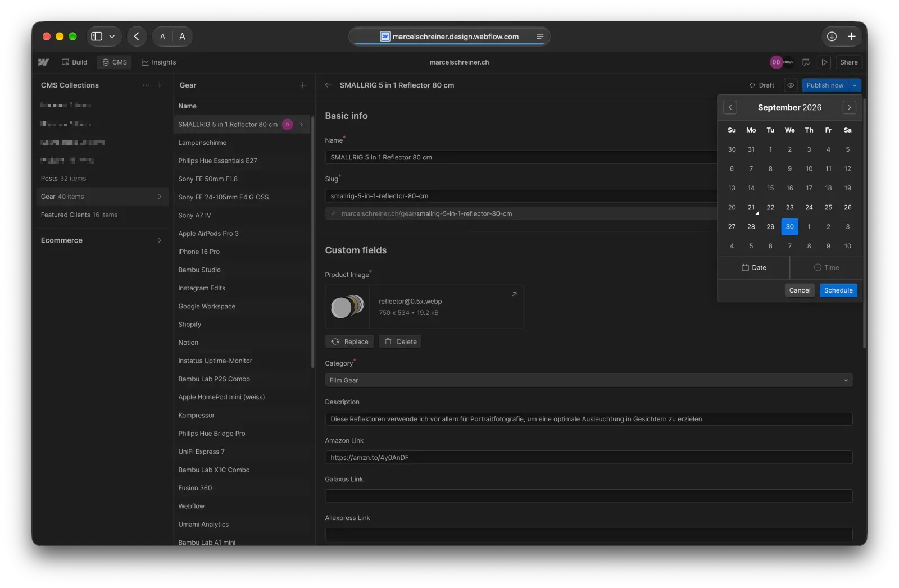Pick September 15 in the calendar
Image resolution: width=899 pixels, height=588 pixels.
coord(770,188)
